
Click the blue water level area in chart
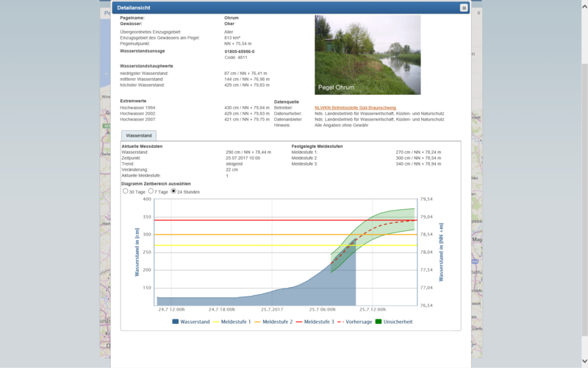294,291
